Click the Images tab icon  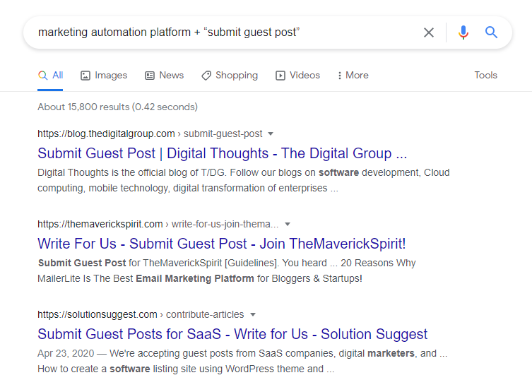85,76
